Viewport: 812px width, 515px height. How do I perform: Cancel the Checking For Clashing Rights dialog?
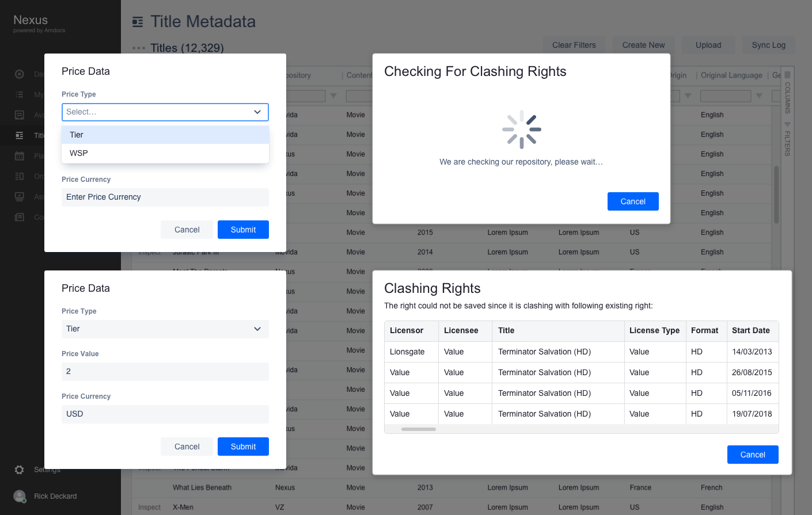tap(633, 201)
